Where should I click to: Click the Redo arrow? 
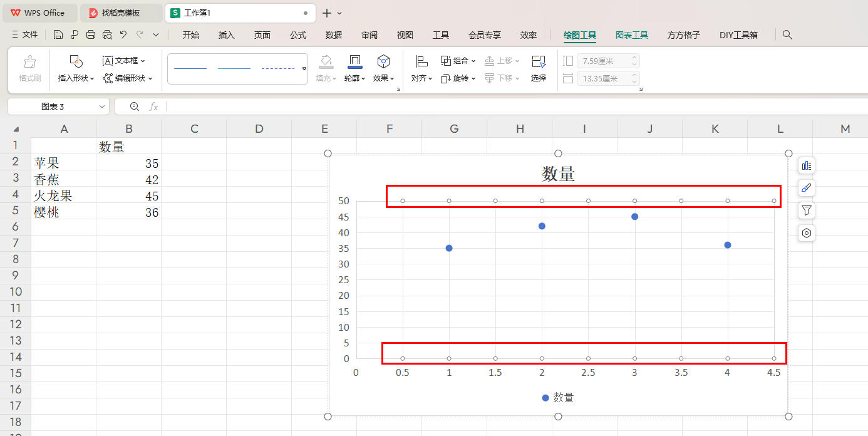click(140, 35)
